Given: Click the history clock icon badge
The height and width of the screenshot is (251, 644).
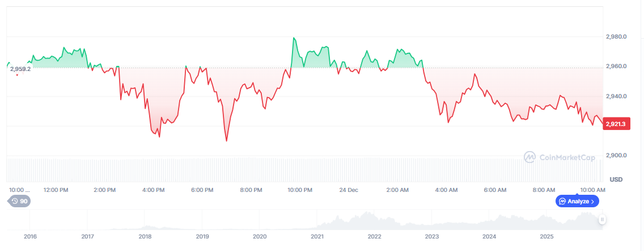Looking at the screenshot, I should click(x=14, y=201).
